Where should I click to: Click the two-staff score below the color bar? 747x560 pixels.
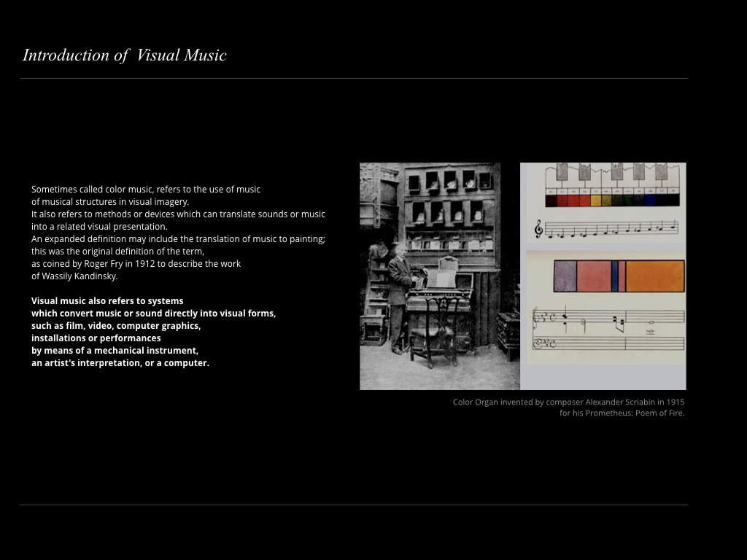[x=605, y=330]
